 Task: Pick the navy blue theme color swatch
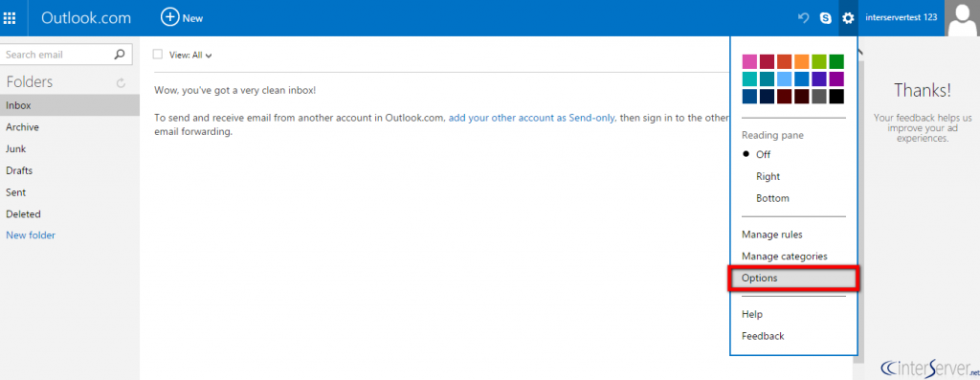749,97
